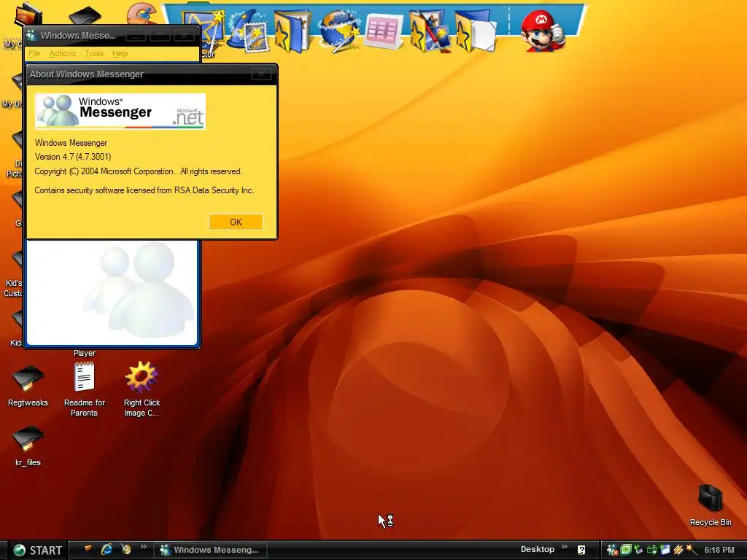Click the orange striped system tray icon
Viewport: 747px width, 560px height.
point(678,550)
